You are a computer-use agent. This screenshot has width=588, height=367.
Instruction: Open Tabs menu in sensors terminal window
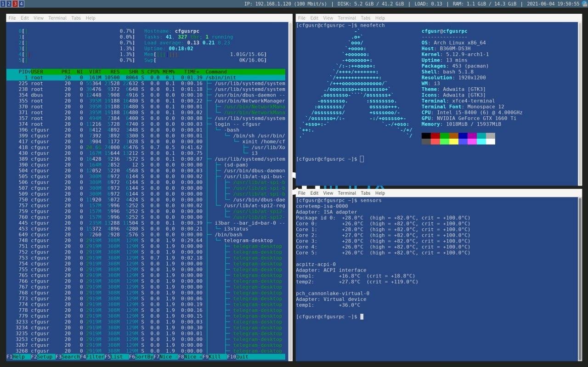coord(366,193)
